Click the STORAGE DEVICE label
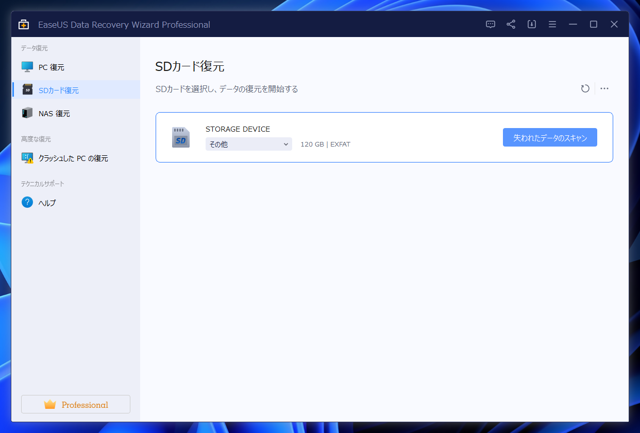Screen dimensions: 640x433 [x=238, y=129]
